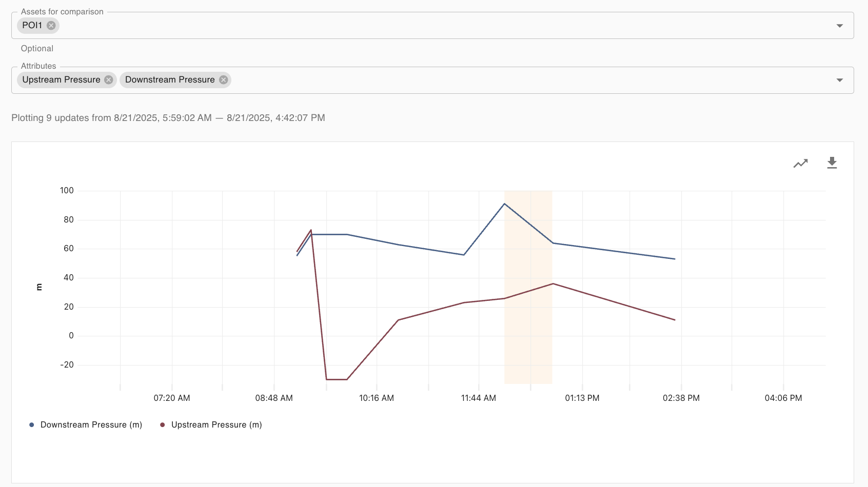Toggle Upstream Pressure (m) legend label

click(x=216, y=425)
